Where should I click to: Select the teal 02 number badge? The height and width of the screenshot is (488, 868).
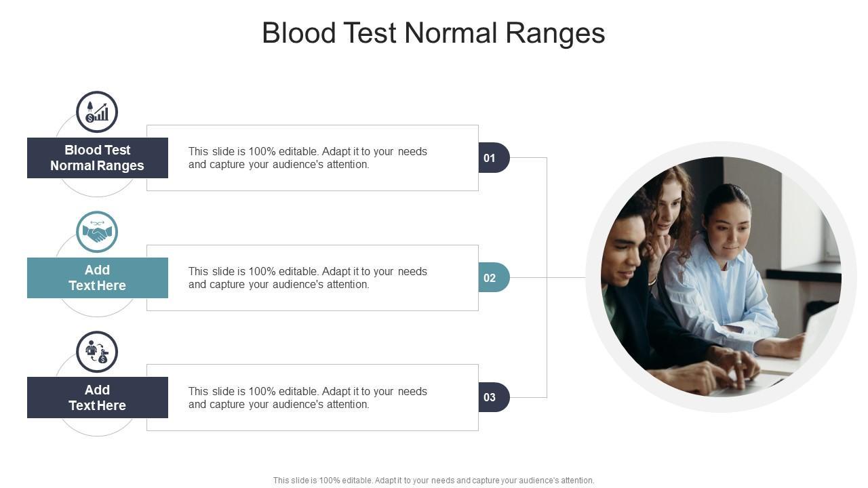point(492,278)
